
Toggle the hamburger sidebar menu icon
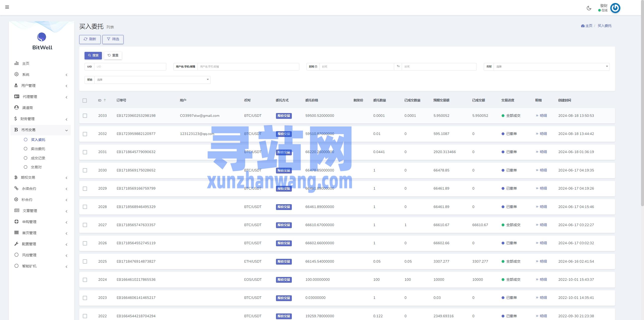pos(7,7)
